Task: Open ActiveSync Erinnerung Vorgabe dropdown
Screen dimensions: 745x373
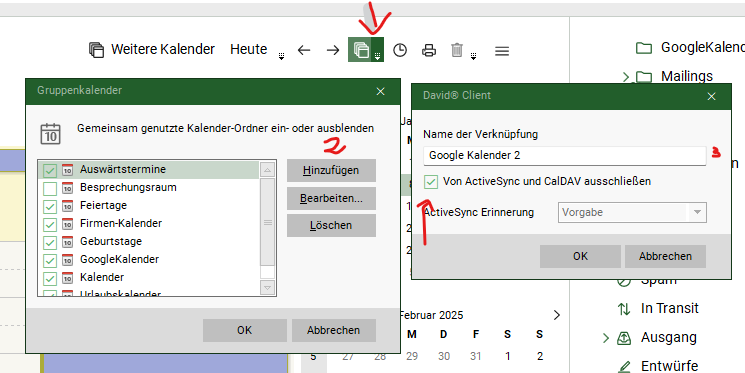Action: point(632,212)
